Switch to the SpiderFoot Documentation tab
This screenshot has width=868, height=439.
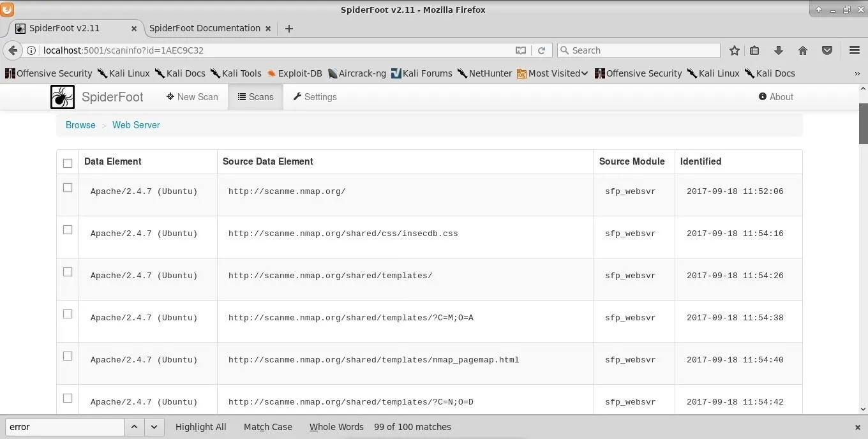[204, 28]
